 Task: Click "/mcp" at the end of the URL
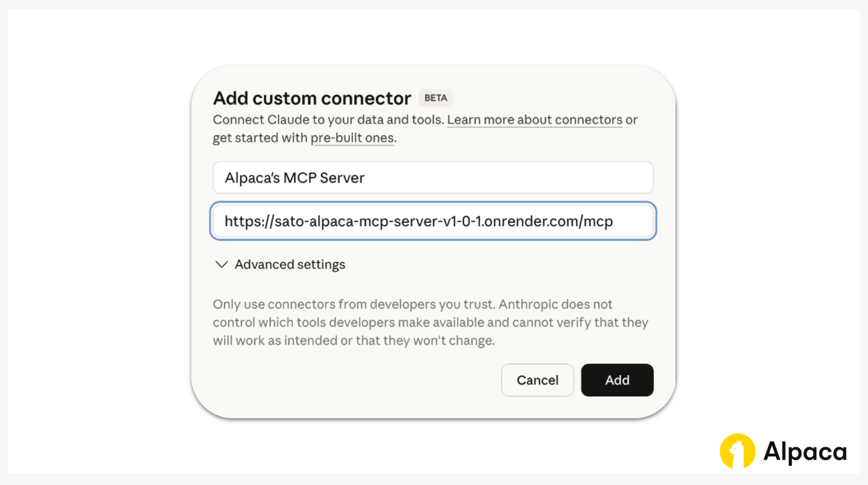coord(596,221)
